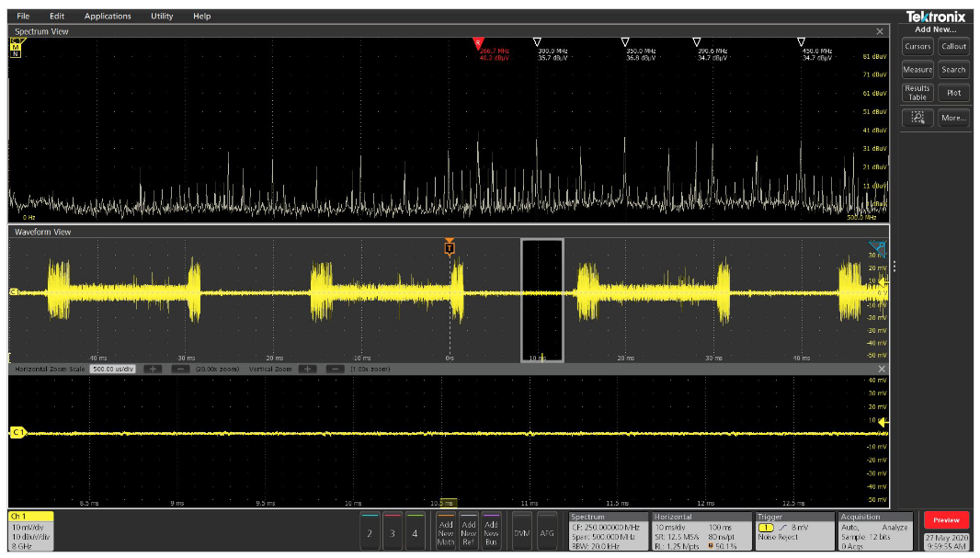Select the zoom box draw icon

tap(917, 118)
